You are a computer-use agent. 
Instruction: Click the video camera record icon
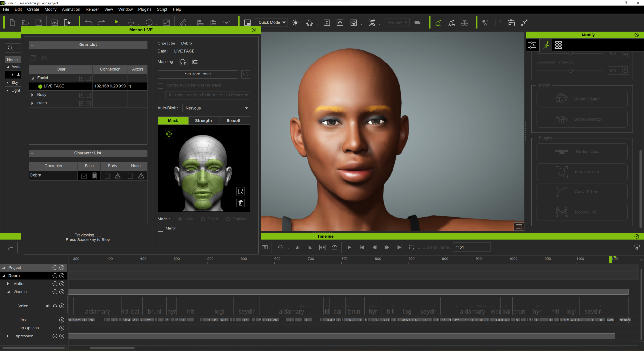(x=417, y=23)
